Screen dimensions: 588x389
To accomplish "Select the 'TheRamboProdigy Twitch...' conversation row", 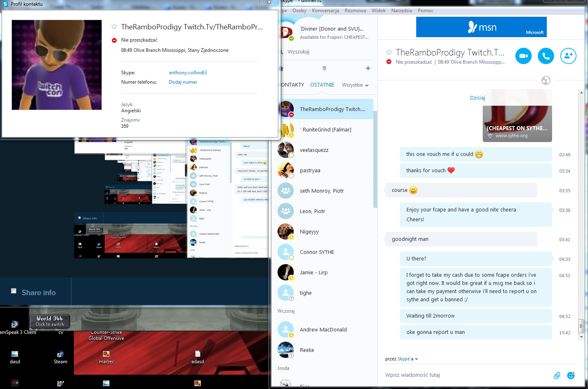I will click(326, 109).
